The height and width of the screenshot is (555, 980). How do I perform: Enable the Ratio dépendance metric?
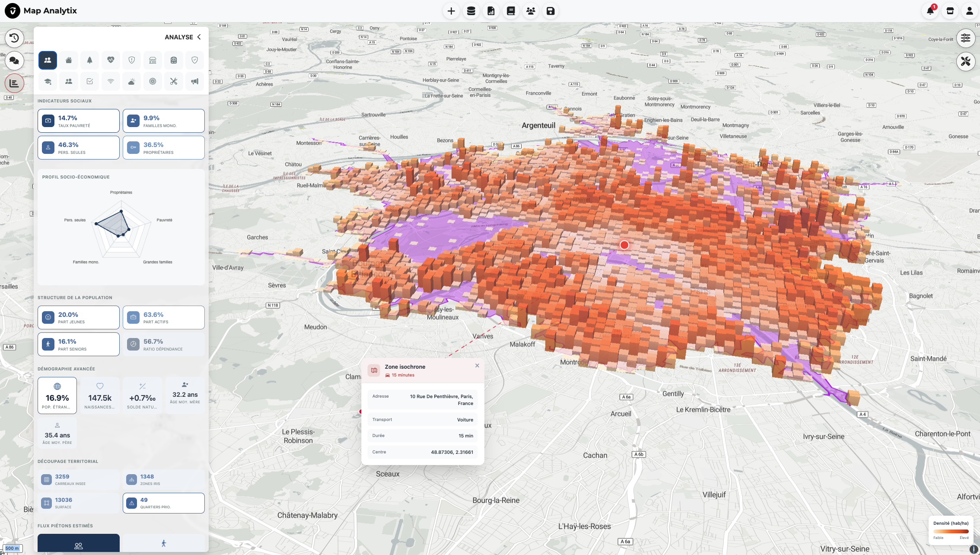pyautogui.click(x=163, y=344)
